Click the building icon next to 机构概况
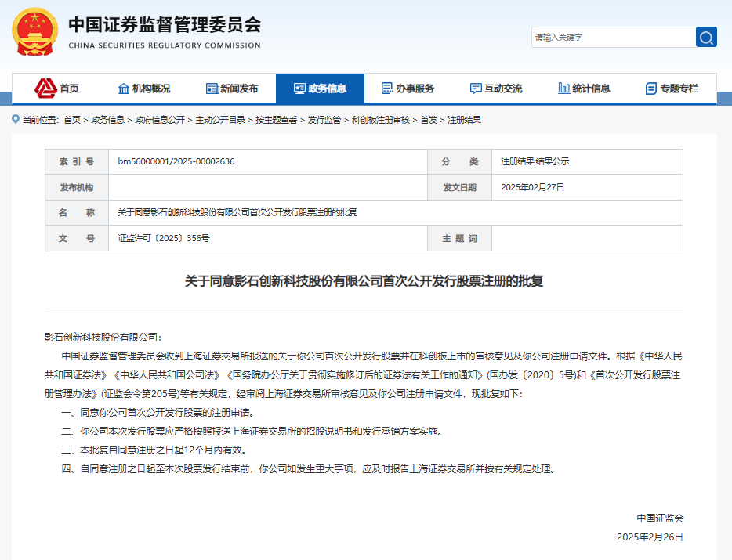Image resolution: width=732 pixels, height=560 pixels. [124, 89]
